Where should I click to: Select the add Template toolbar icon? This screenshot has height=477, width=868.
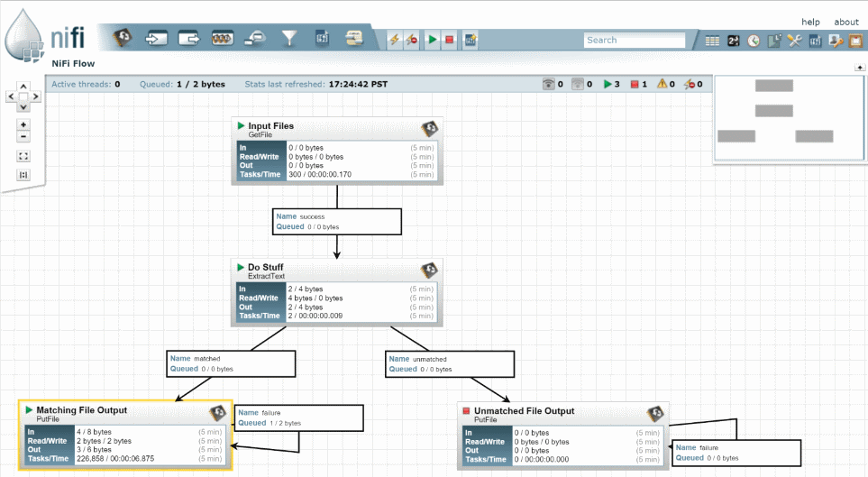click(x=322, y=38)
